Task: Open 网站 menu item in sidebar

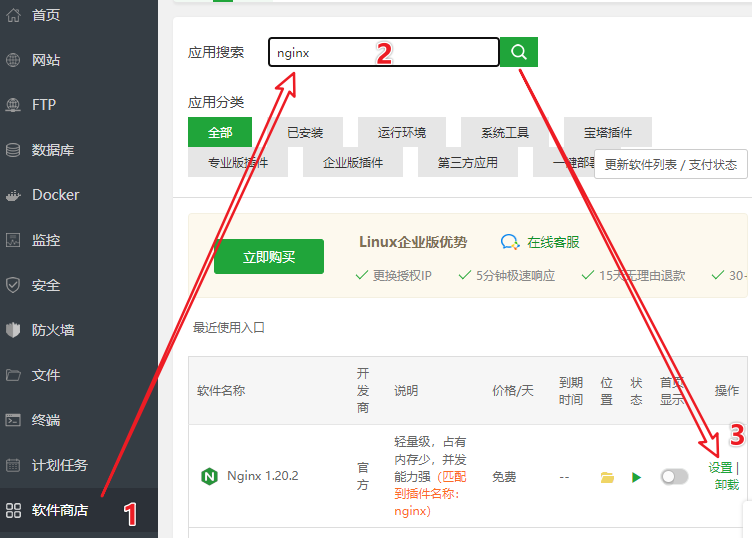Action: (x=46, y=60)
